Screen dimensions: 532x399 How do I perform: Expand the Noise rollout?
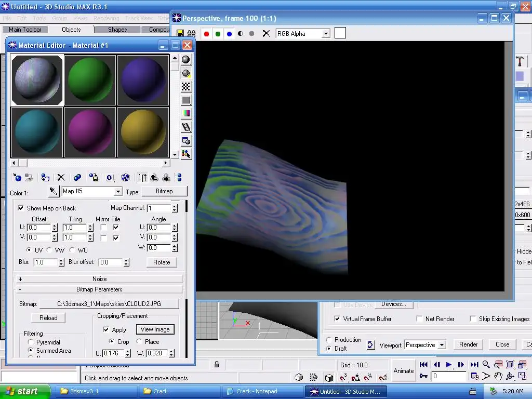tap(99, 279)
